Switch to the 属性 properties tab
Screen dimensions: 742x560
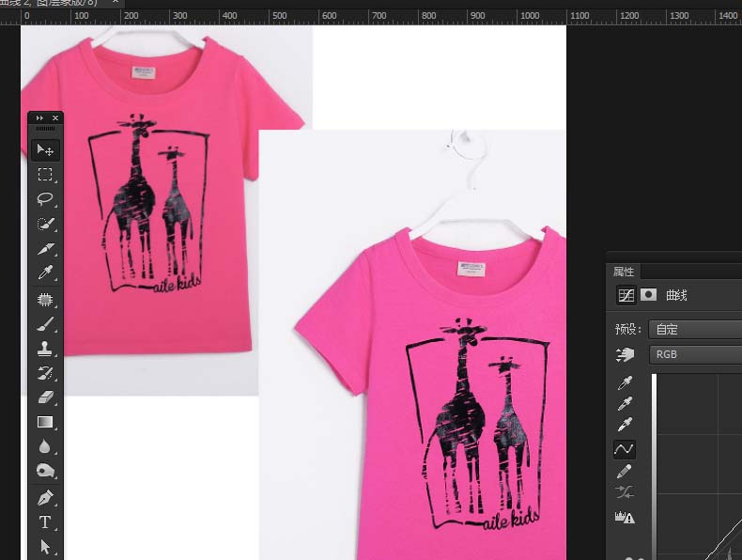coord(624,271)
